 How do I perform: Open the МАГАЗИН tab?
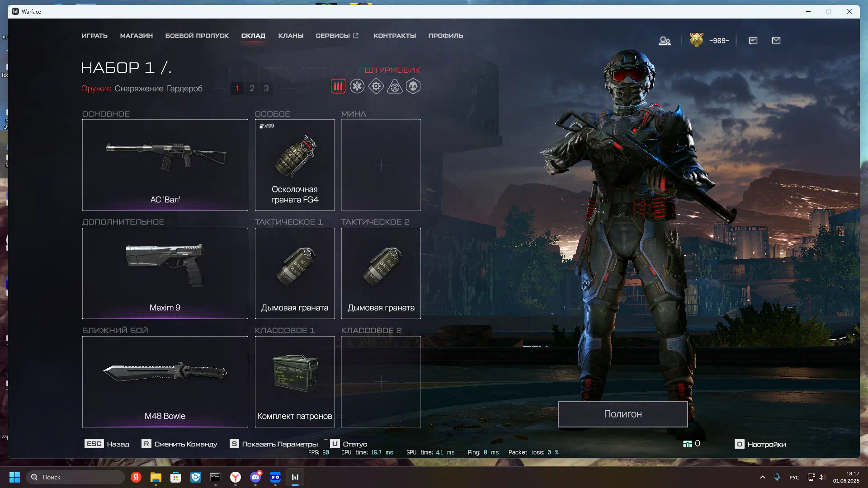tap(137, 36)
